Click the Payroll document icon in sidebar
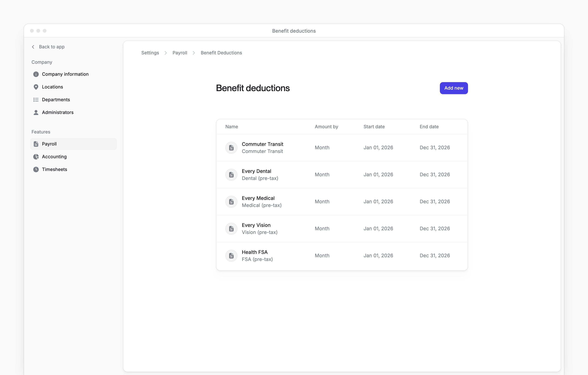Screen dimensions: 588x375 (x=36, y=144)
